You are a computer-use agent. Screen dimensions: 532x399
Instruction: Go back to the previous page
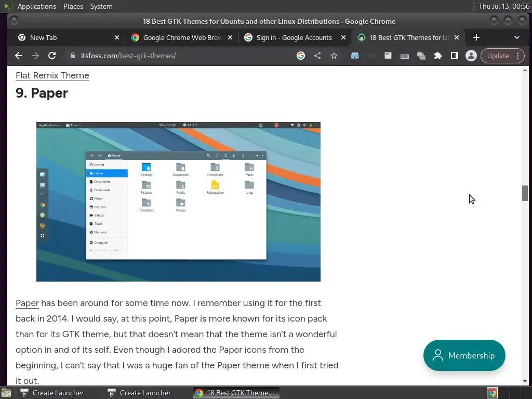(19, 56)
